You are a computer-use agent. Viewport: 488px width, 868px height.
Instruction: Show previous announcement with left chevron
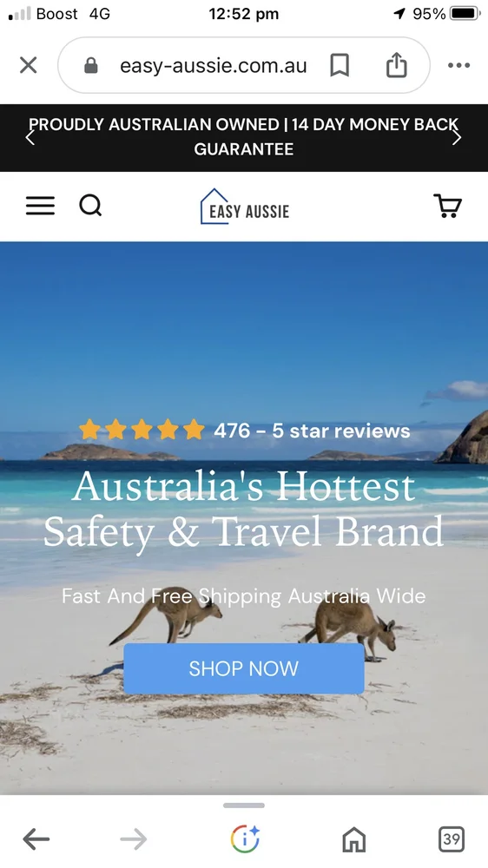point(30,137)
